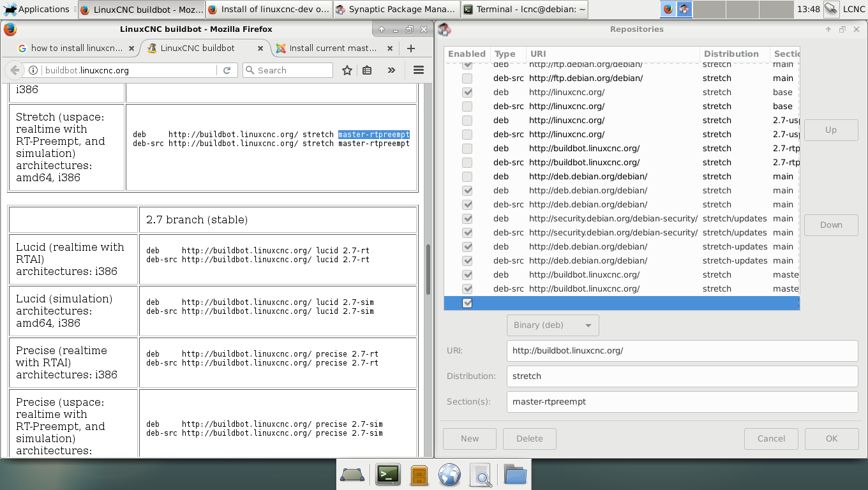The image size is (868, 490).
Task: Open file manager cabinet icon in dock
Action: coord(419,475)
